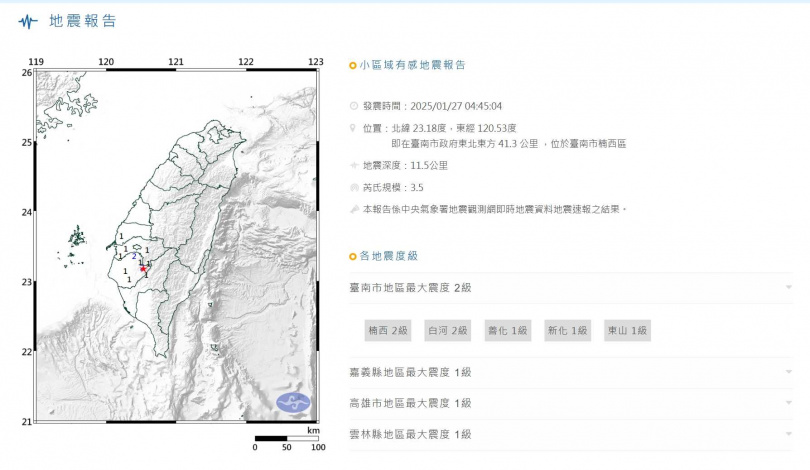Screen dimensions: 810x470
Task: Click longitude label 121 on map axis
Action: click(x=176, y=62)
